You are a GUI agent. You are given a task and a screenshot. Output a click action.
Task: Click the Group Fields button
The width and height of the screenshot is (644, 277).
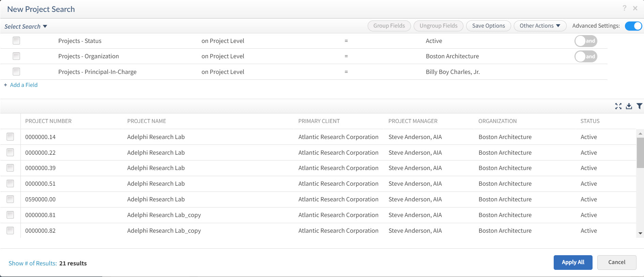pyautogui.click(x=389, y=26)
